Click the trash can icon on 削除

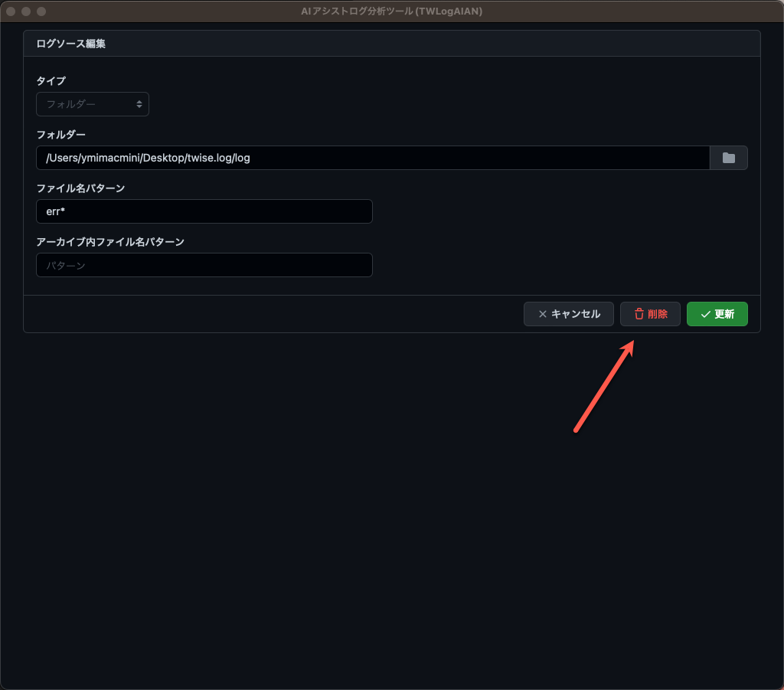pos(639,314)
